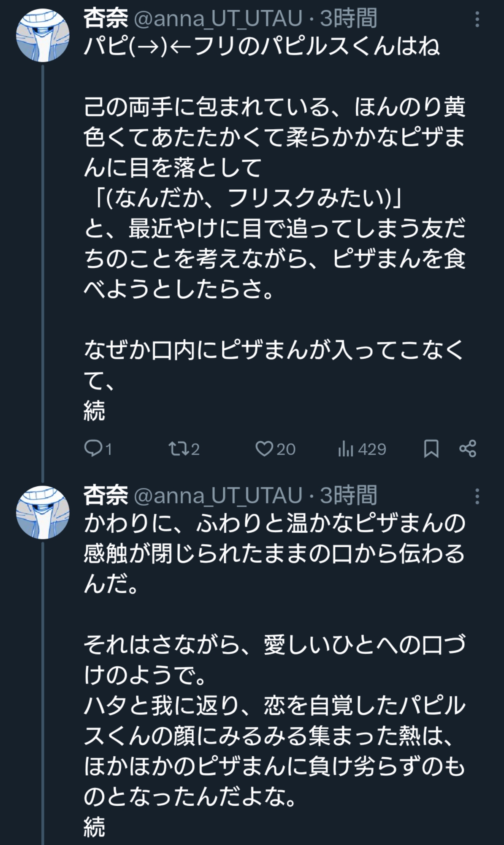This screenshot has height=845, width=504.
Task: Click the 3時間 timestamp on the second tweet
Action: [348, 496]
